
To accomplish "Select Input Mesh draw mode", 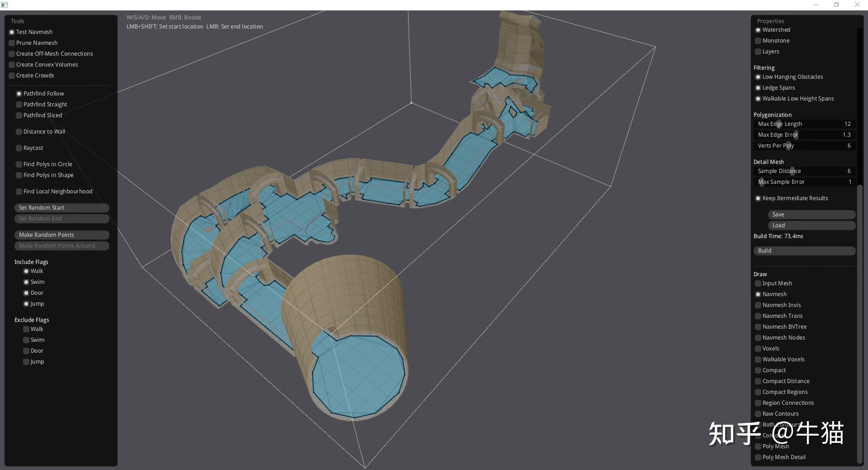I will pos(759,283).
